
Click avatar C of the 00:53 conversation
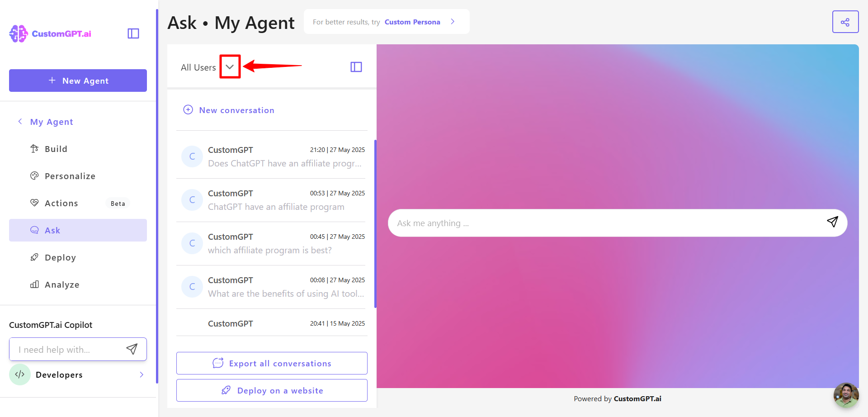192,200
